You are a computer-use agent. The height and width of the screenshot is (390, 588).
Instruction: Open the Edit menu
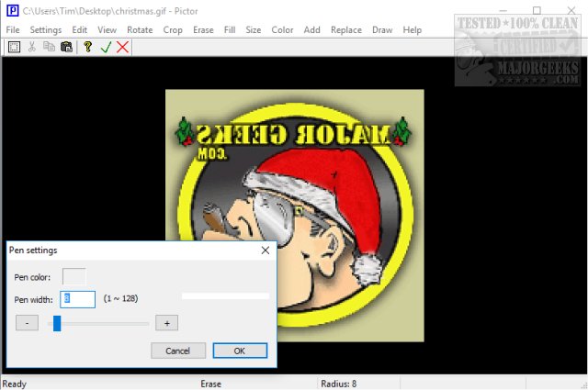pyautogui.click(x=80, y=30)
